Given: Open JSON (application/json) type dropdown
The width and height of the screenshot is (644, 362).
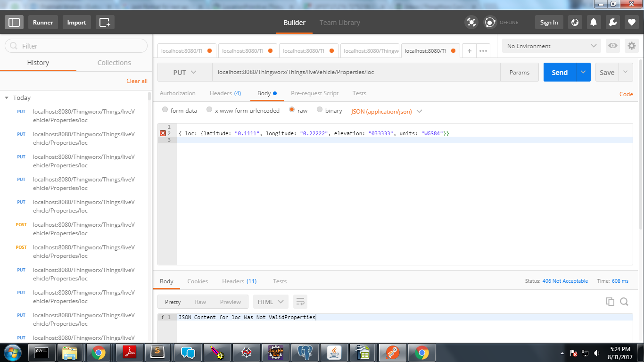Looking at the screenshot, I should point(387,111).
